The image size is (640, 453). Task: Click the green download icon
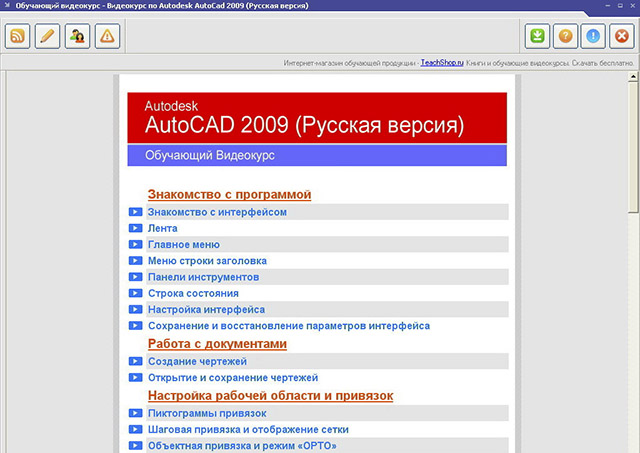pos(537,36)
